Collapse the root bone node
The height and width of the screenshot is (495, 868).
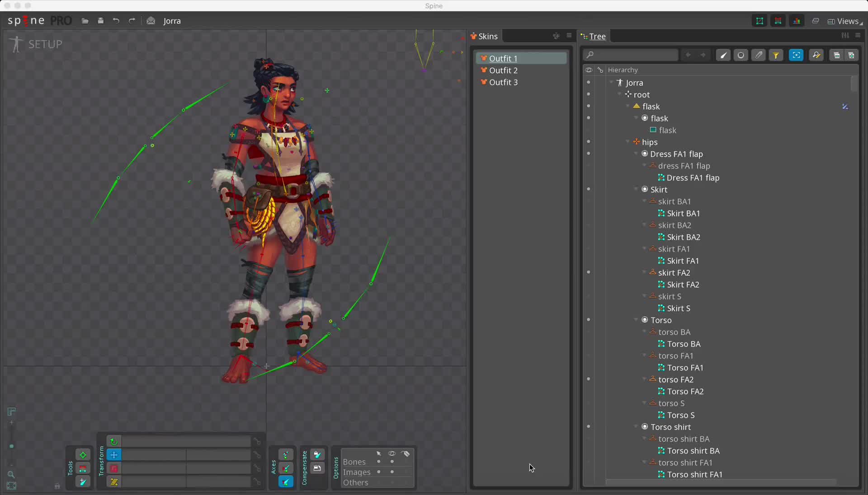tap(620, 94)
